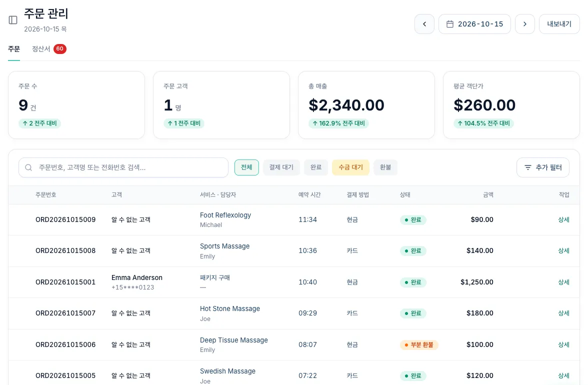
Task: Open the 2026-10-15 date picker
Action: pyautogui.click(x=474, y=24)
